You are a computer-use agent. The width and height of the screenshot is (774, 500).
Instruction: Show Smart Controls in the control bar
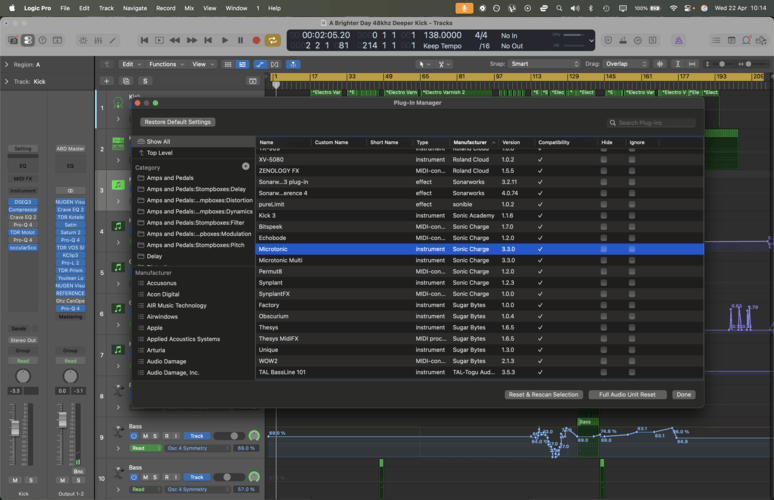(x=83, y=40)
